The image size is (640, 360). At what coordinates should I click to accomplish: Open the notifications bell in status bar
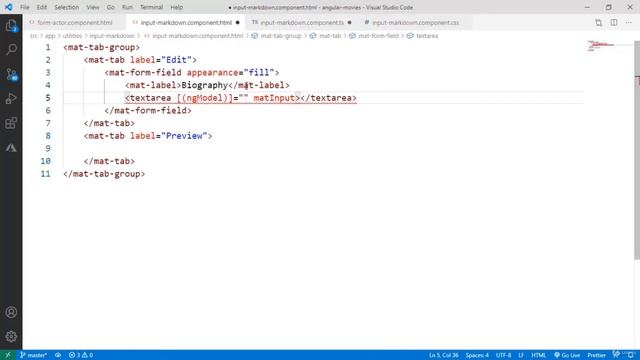(x=631, y=355)
